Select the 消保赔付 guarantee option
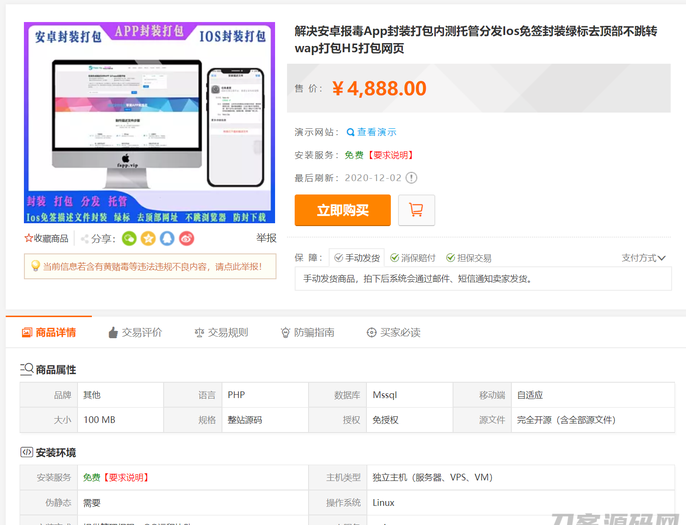 pyautogui.click(x=413, y=258)
